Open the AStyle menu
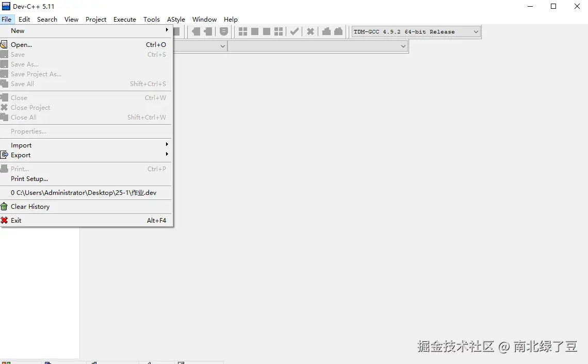 pyautogui.click(x=176, y=19)
